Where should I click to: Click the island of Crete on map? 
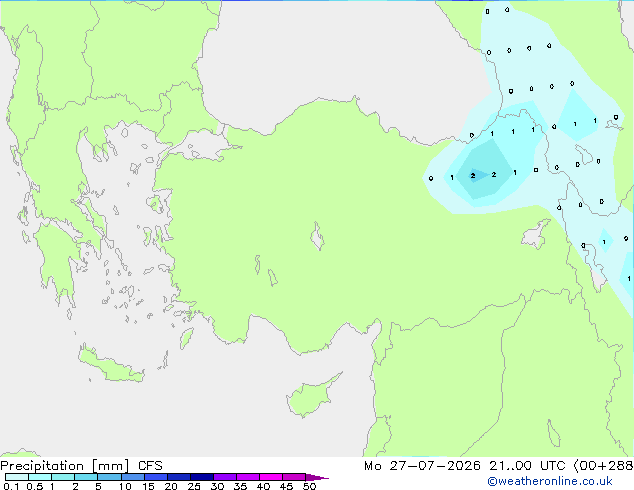[110, 364]
